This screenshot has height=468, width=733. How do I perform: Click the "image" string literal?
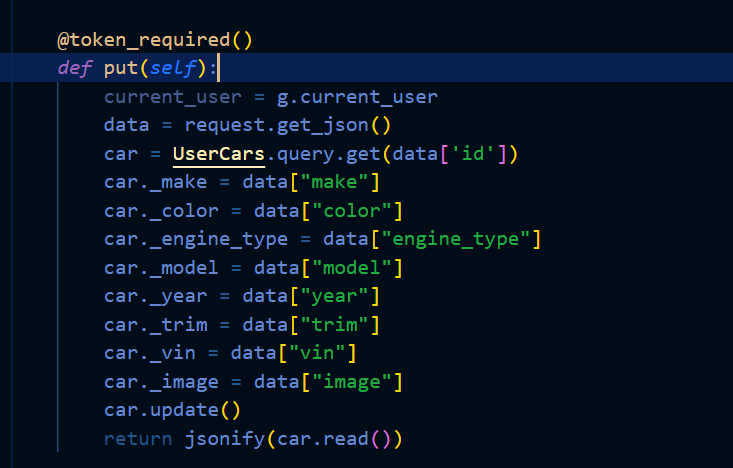point(351,382)
